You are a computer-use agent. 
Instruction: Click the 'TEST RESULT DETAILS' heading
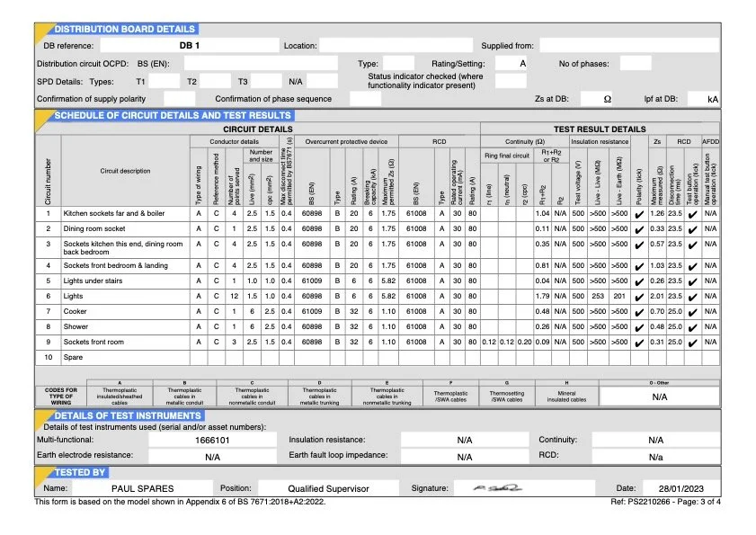600,129
